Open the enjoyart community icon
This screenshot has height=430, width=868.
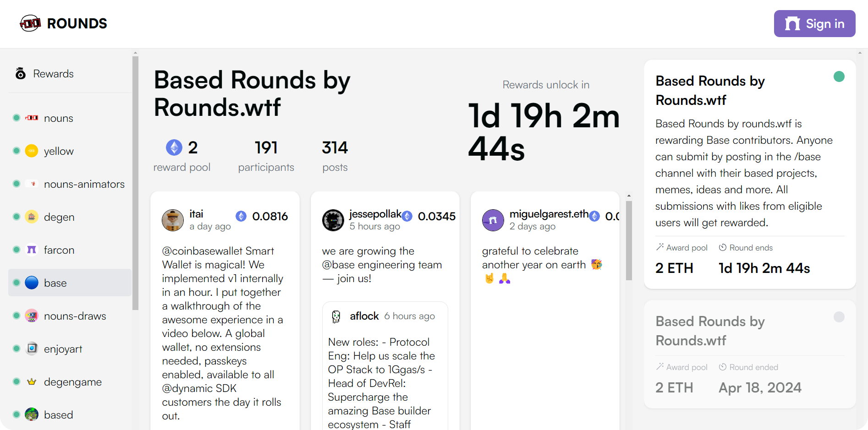click(x=32, y=349)
